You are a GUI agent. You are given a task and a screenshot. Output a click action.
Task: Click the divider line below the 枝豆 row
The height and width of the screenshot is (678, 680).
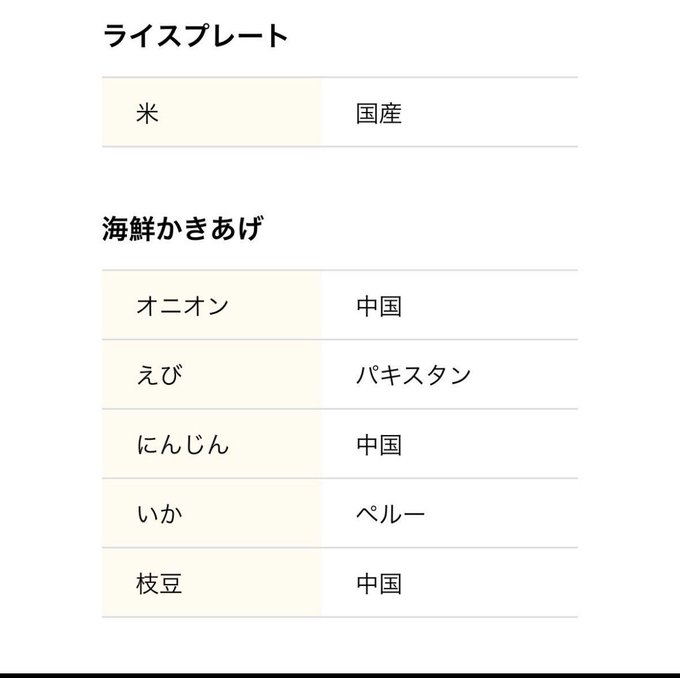(x=340, y=617)
